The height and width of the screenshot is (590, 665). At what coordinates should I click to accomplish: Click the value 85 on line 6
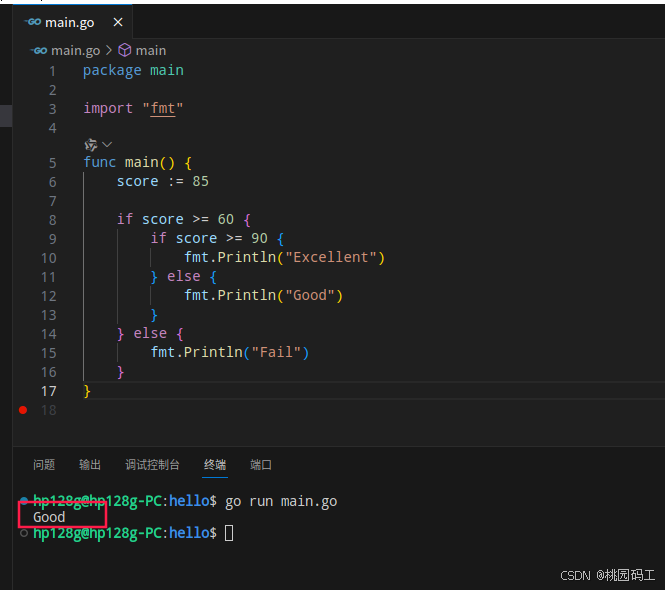click(201, 182)
